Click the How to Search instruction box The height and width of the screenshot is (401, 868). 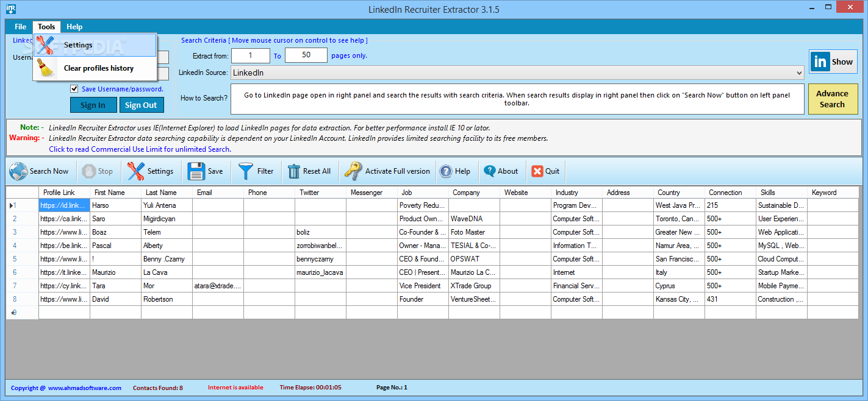tap(517, 99)
